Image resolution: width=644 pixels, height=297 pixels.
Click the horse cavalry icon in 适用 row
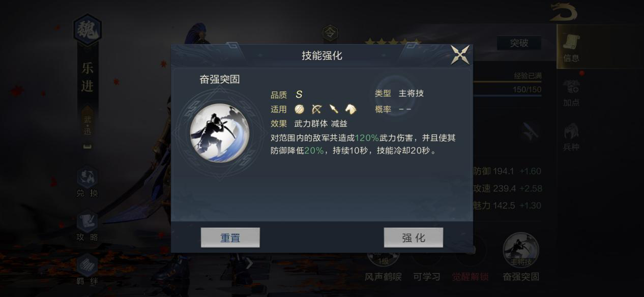pos(350,109)
